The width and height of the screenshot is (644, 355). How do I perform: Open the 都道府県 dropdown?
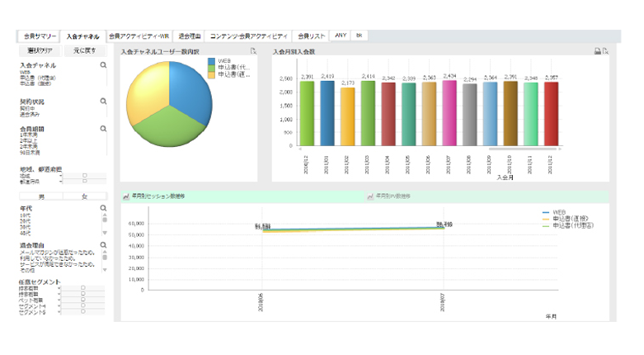[60, 182]
